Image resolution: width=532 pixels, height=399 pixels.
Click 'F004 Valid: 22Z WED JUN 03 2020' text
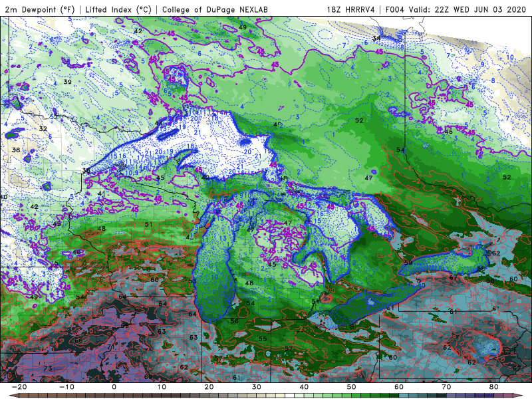(x=456, y=10)
